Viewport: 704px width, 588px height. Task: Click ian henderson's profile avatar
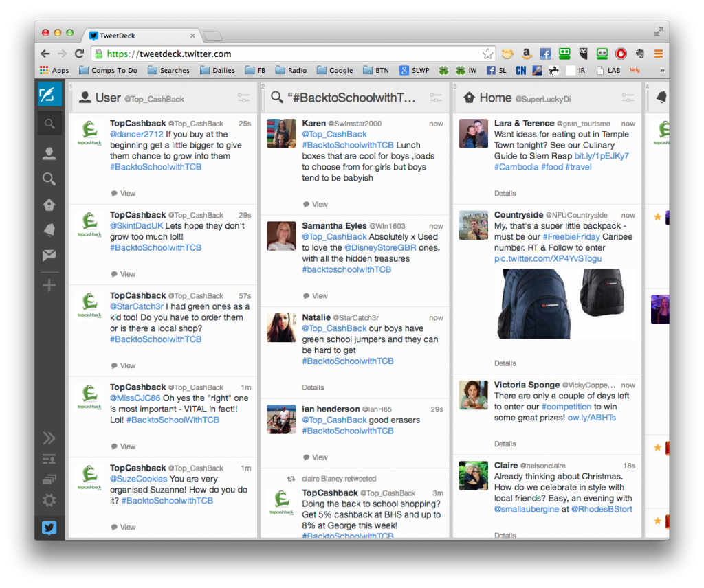click(281, 419)
